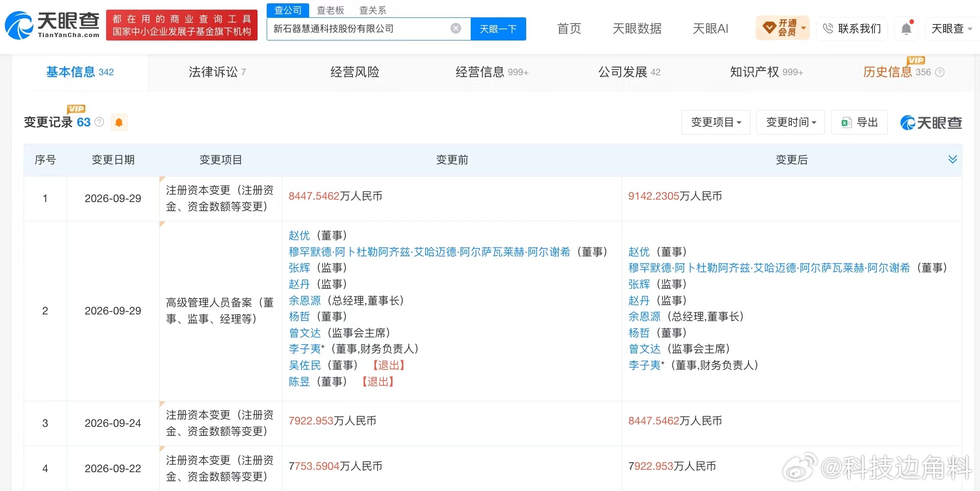The width and height of the screenshot is (980, 491).
Task: Switch to the 基本信息 tab
Action: [80, 72]
